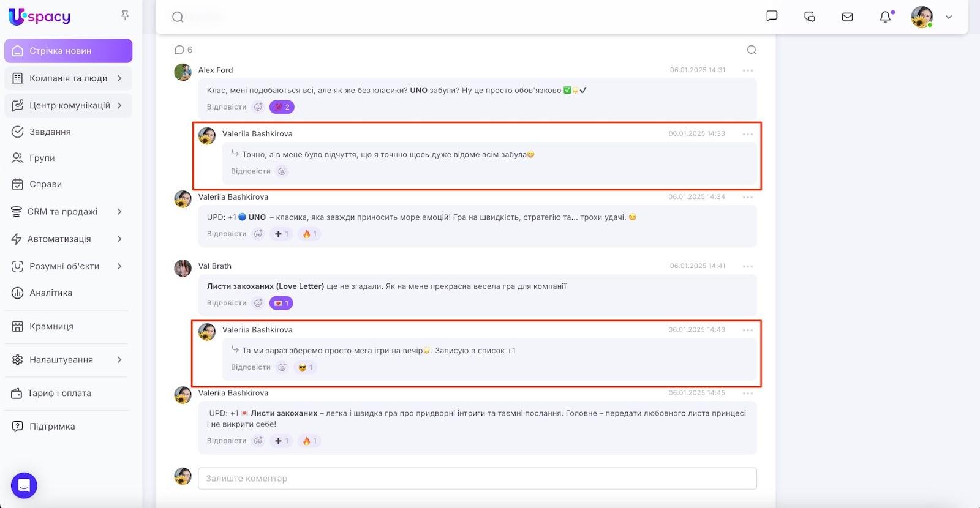Click the search icon in comments header
The height and width of the screenshot is (508, 980).
tap(752, 50)
